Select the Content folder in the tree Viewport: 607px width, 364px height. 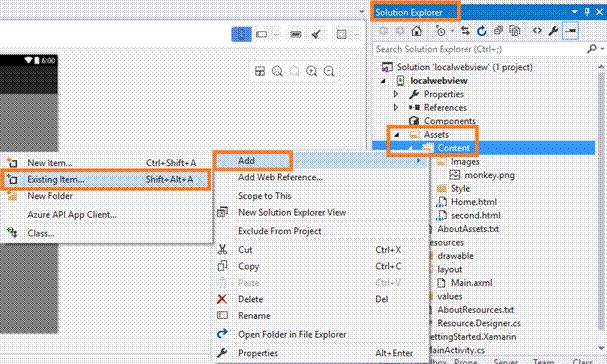point(453,148)
